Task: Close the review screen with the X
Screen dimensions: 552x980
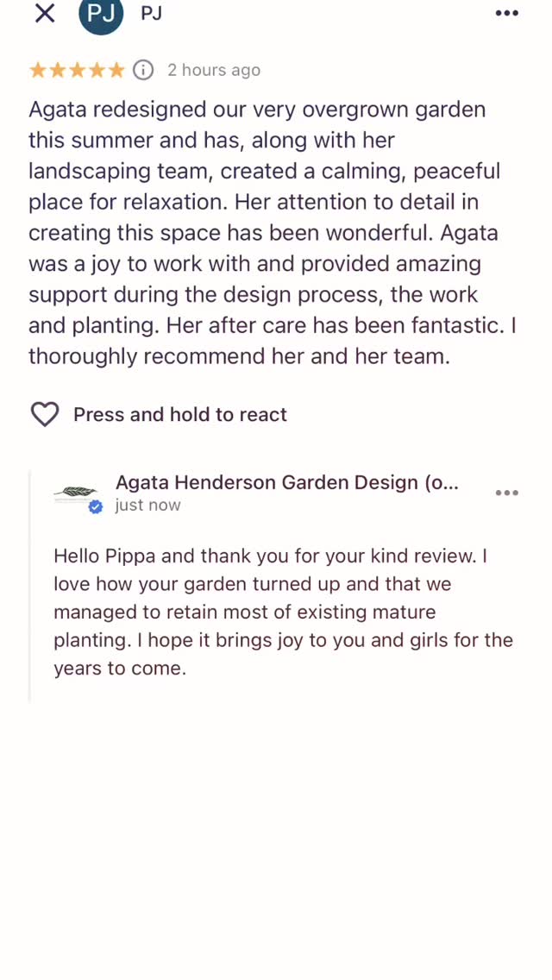Action: click(x=44, y=13)
